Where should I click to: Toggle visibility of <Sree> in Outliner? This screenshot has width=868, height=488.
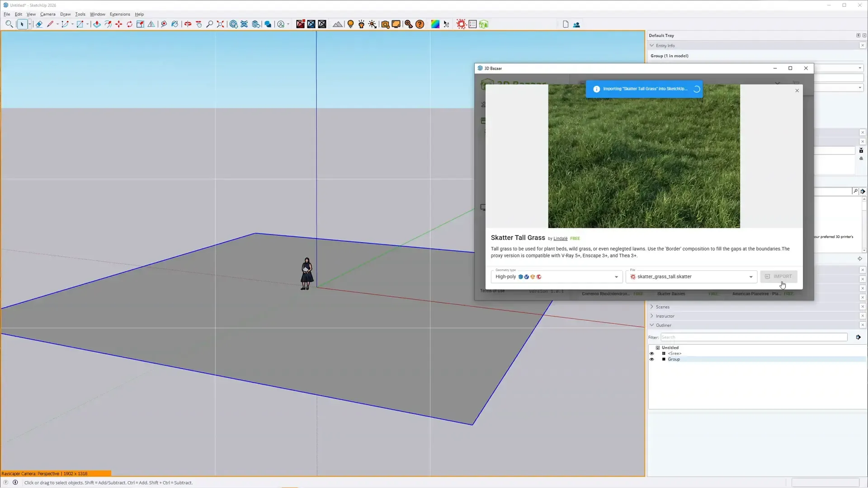click(x=651, y=353)
